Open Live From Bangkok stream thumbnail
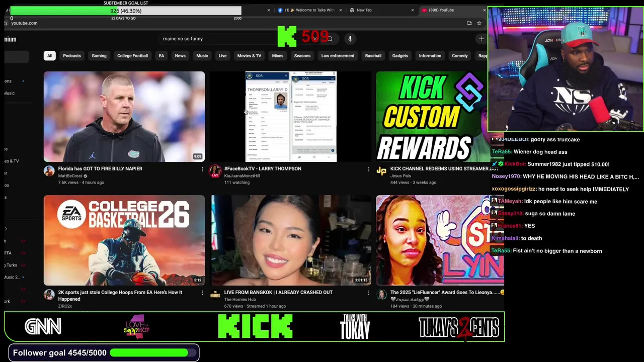This screenshot has width=644, height=362. point(291,240)
